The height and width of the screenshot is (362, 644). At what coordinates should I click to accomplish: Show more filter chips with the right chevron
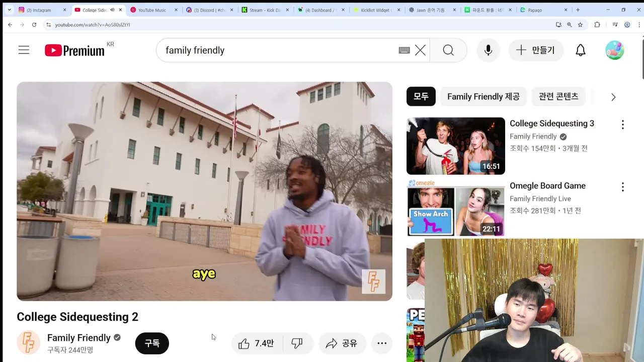pos(613,97)
